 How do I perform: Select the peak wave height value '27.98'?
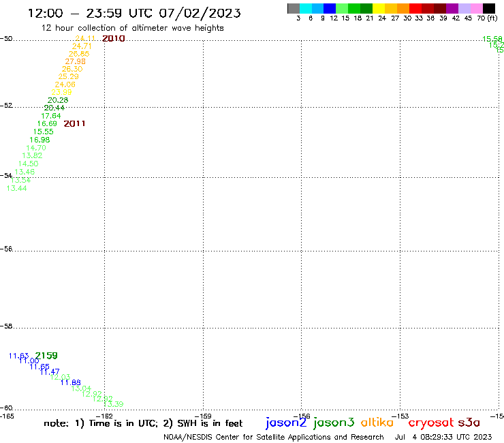point(75,61)
